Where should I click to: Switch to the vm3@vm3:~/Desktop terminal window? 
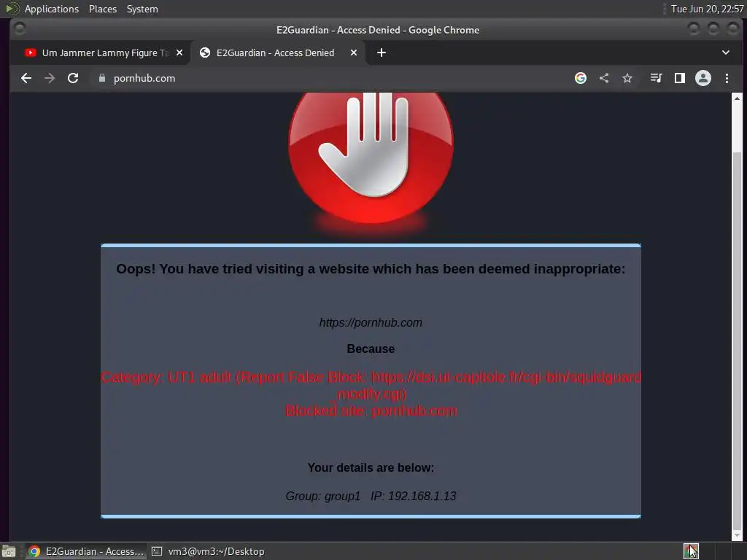[208, 551]
